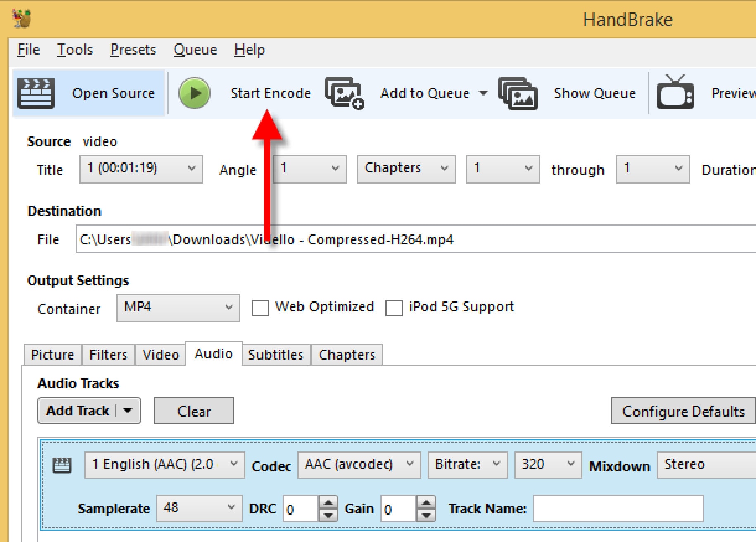Open the Tools menu
This screenshot has width=756, height=542.
(75, 50)
